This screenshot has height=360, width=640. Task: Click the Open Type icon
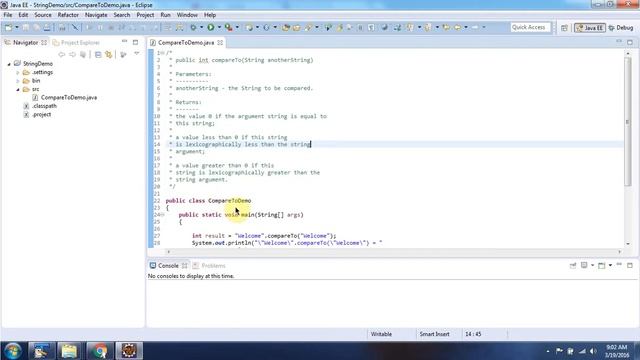(x=286, y=27)
